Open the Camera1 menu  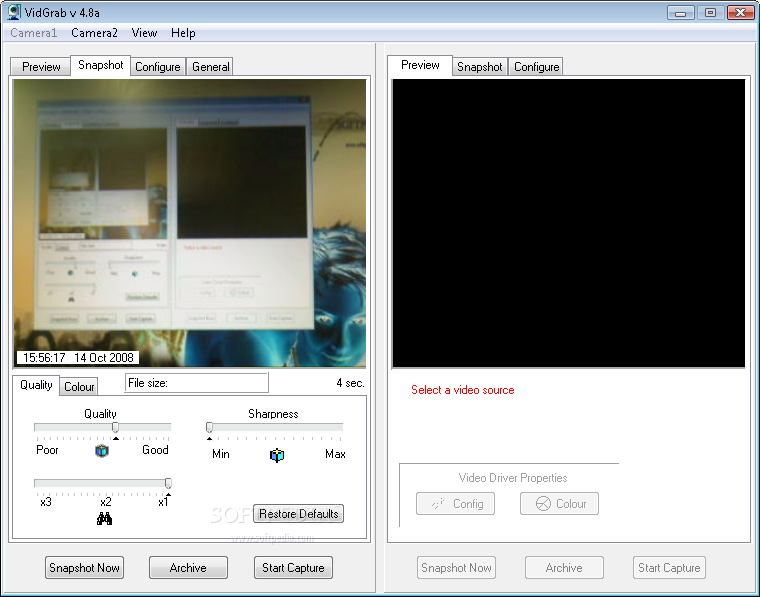click(x=33, y=33)
